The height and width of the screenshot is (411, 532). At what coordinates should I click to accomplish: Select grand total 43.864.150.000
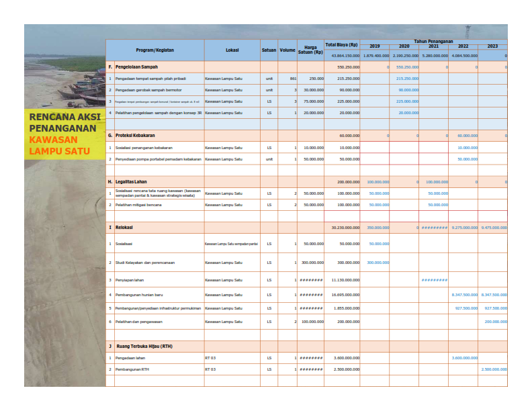click(345, 56)
